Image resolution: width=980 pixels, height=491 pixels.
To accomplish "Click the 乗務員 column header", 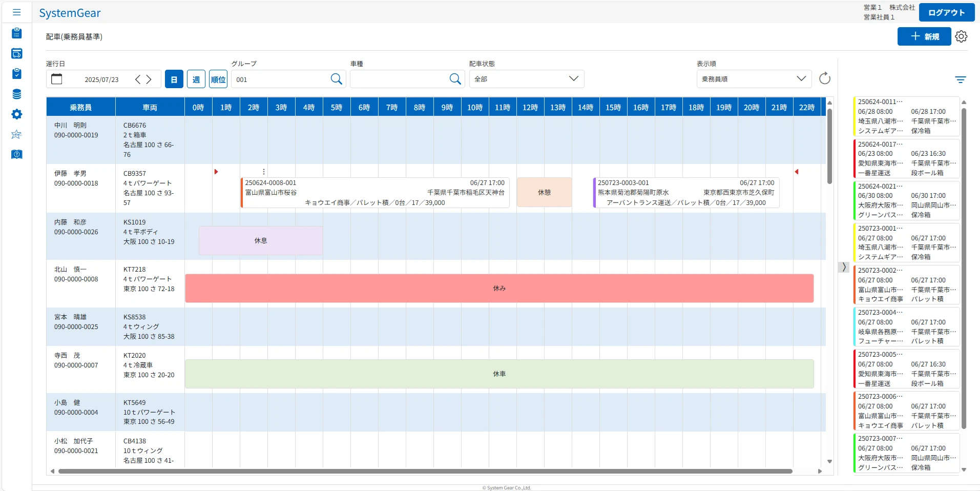I will tap(80, 107).
